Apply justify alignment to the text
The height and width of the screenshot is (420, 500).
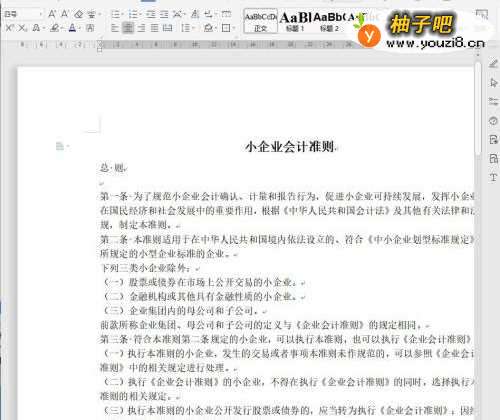[x=154, y=28]
